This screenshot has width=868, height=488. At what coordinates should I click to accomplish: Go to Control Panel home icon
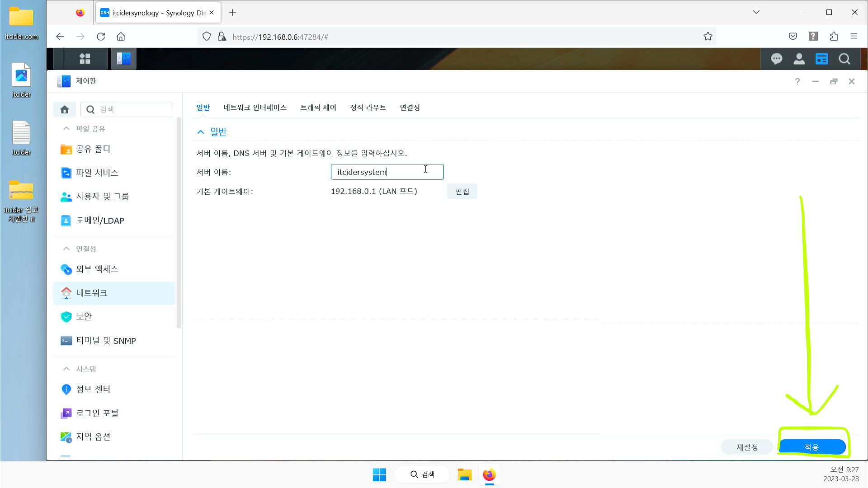(x=65, y=109)
